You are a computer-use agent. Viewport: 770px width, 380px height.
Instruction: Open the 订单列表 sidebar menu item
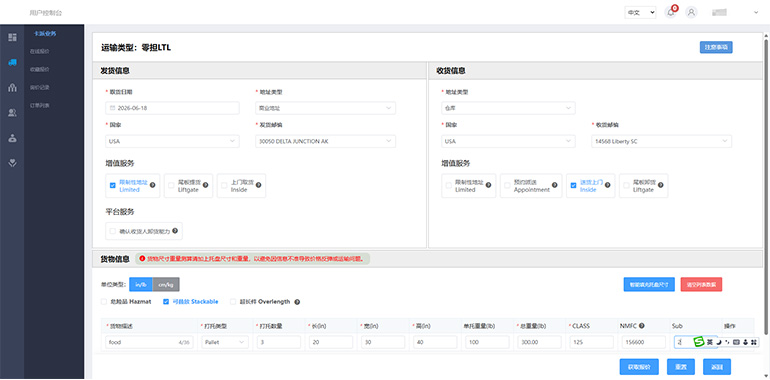click(x=39, y=106)
